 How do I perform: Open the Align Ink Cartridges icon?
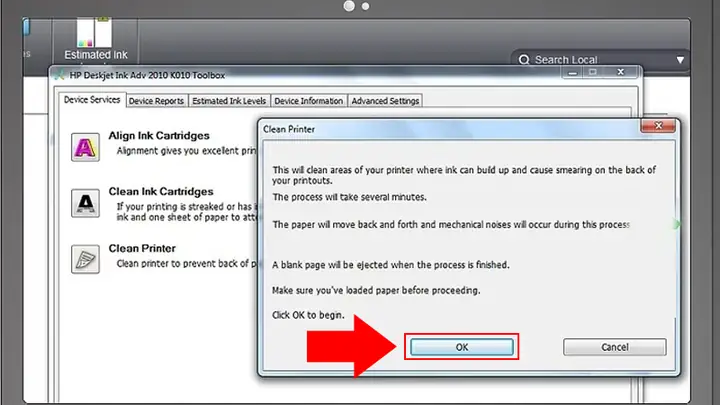[x=85, y=147]
